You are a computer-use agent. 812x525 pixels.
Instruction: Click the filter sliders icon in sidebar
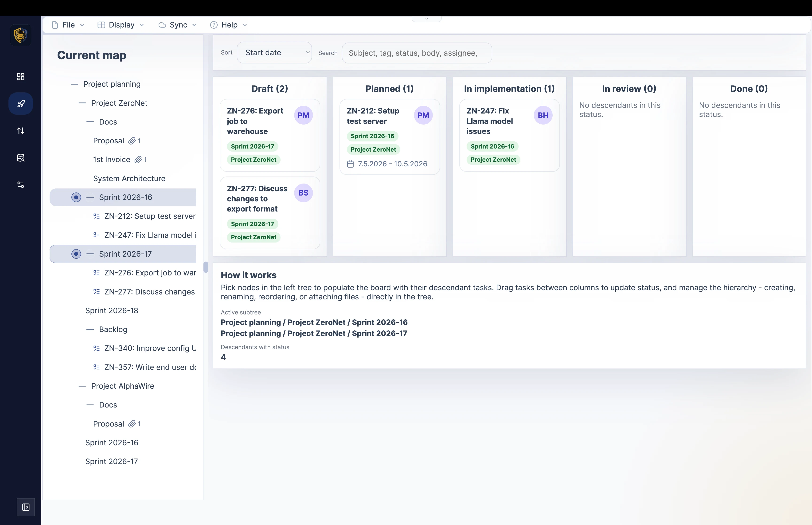pyautogui.click(x=20, y=185)
